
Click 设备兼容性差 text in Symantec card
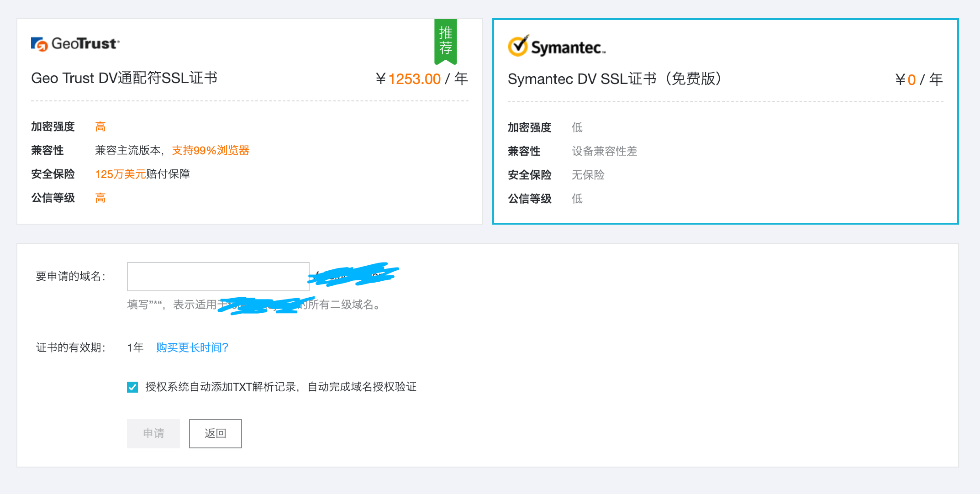[x=605, y=151]
